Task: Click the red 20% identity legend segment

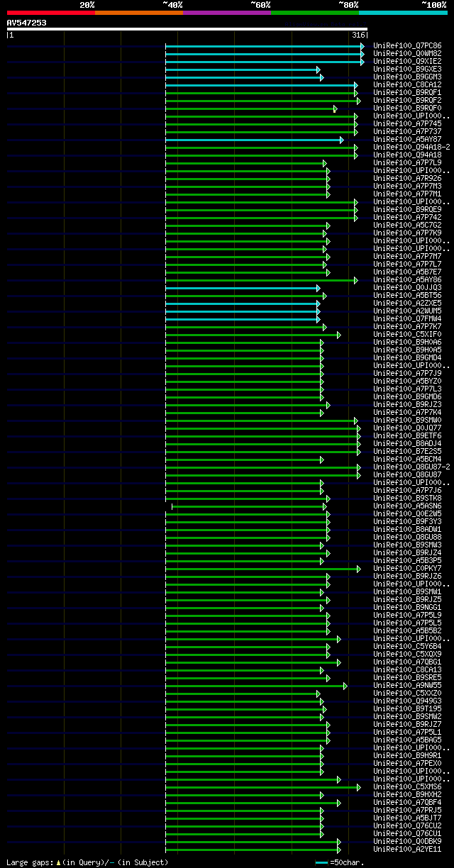Action: coord(50,13)
